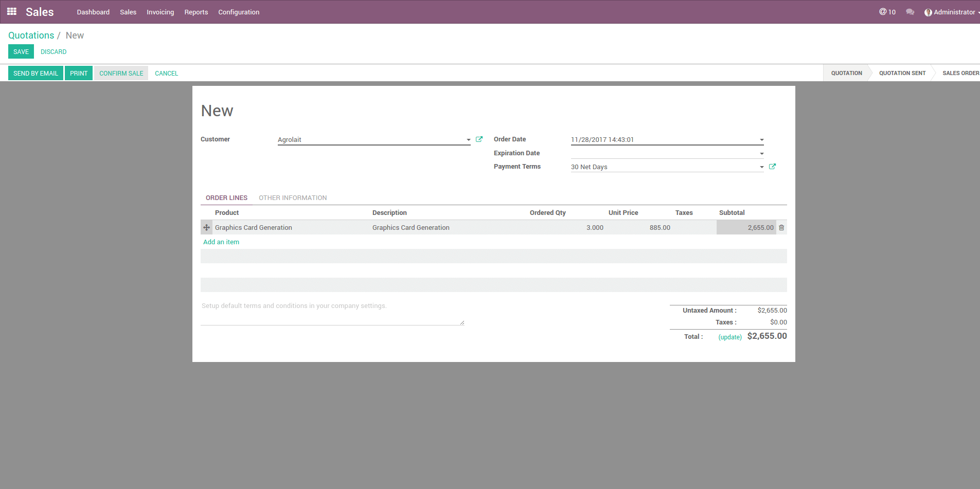This screenshot has height=489, width=980.
Task: Open Payment Terms external link icon
Action: coord(772,167)
